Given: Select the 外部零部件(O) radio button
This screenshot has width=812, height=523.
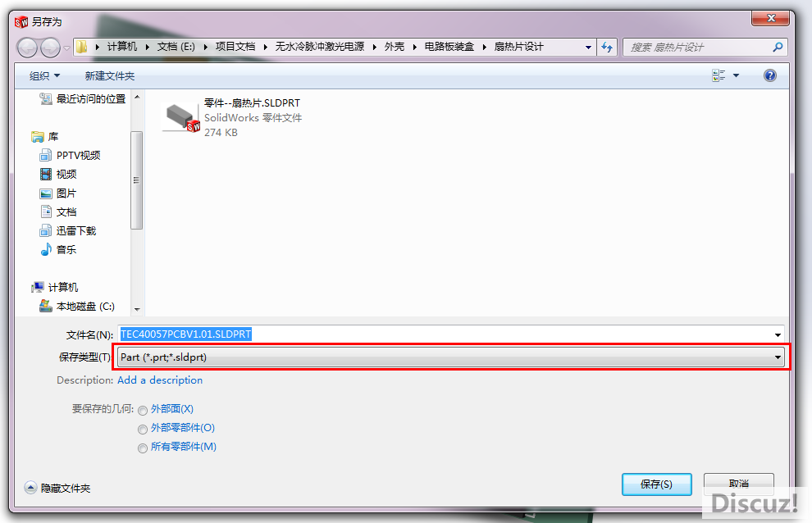Looking at the screenshot, I should (143, 430).
